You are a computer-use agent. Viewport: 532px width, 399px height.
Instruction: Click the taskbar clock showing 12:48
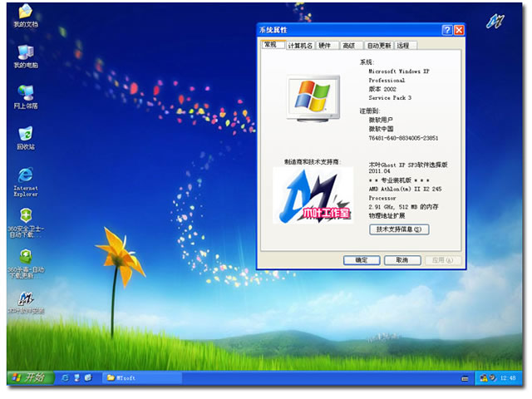point(508,378)
